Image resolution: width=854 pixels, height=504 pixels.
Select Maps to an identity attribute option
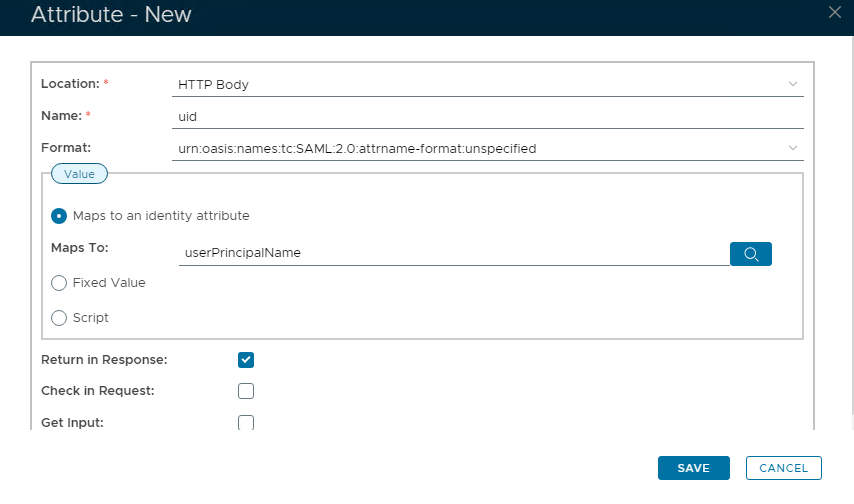[59, 216]
